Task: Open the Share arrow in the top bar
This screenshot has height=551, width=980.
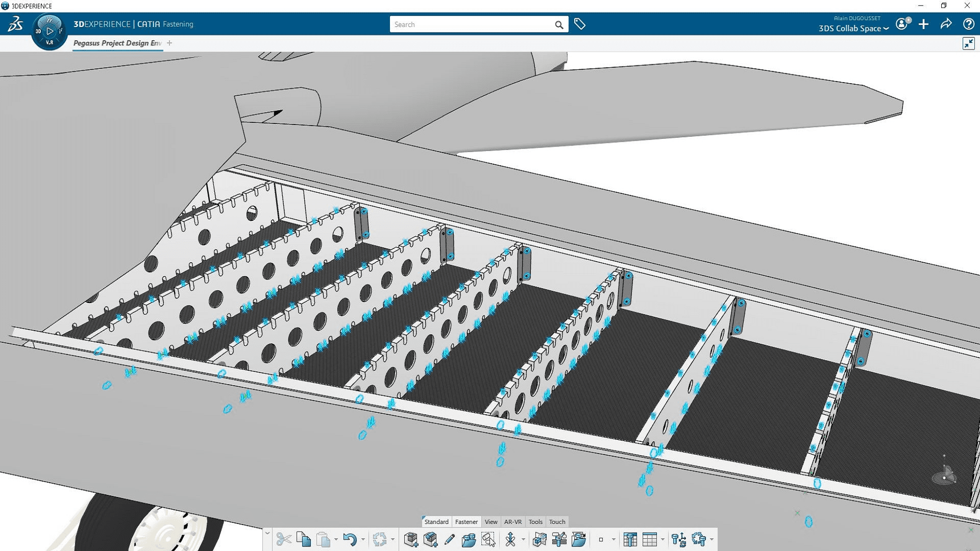Action: 946,24
